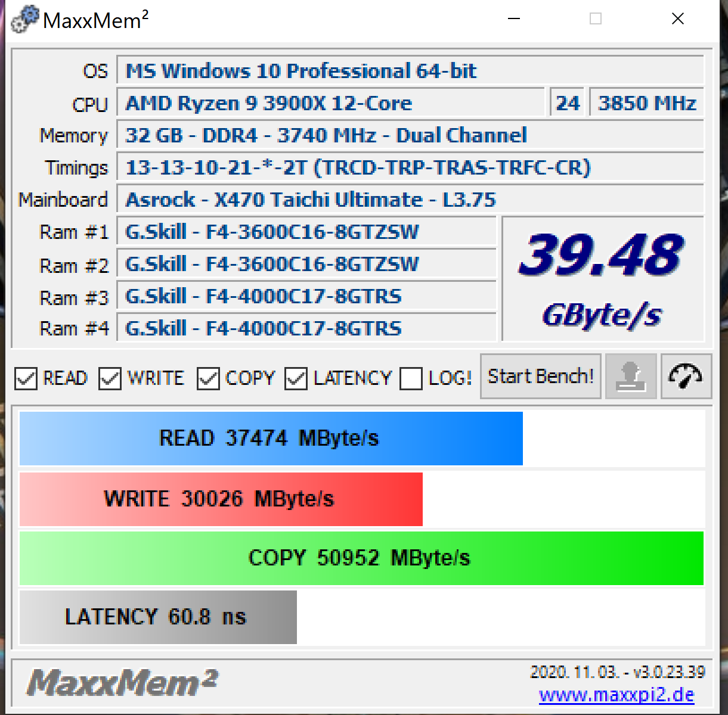Click the OS field showing Windows 10 Professional
Viewport: 728px width, 715px height.
[410, 71]
